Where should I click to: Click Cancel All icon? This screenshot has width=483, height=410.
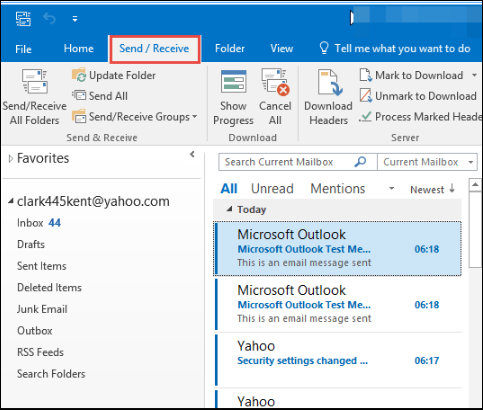(x=275, y=82)
